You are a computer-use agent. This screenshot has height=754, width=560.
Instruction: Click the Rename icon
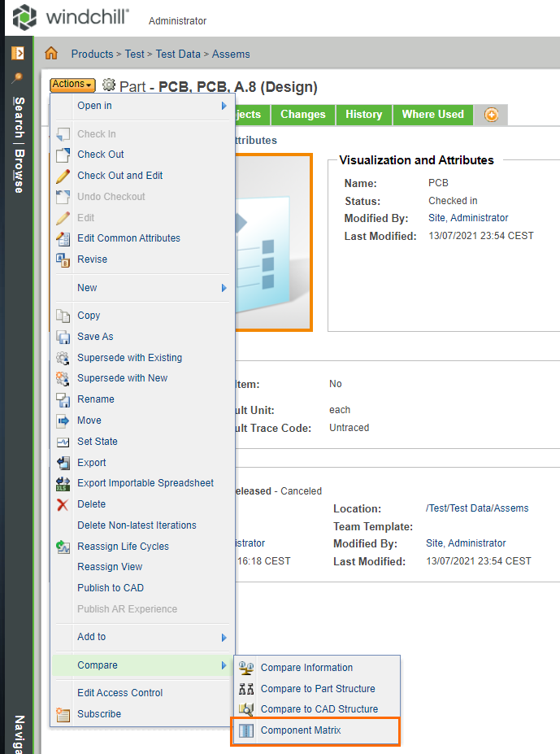[x=63, y=399]
